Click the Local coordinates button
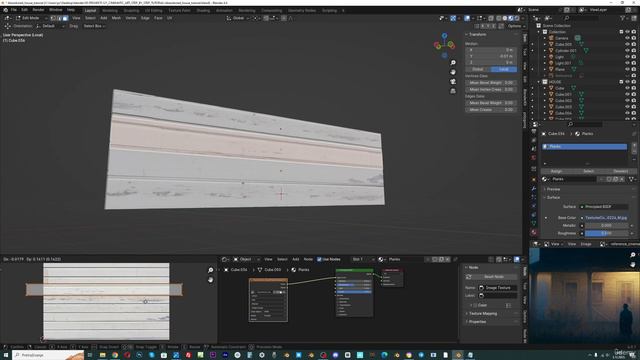640x360 pixels. [504, 69]
